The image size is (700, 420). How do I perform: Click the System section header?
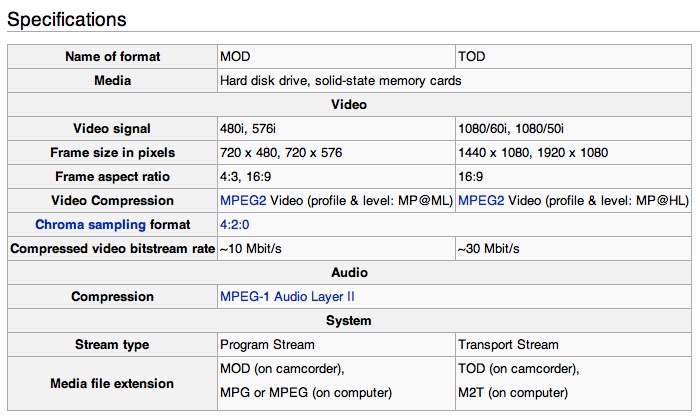(349, 320)
